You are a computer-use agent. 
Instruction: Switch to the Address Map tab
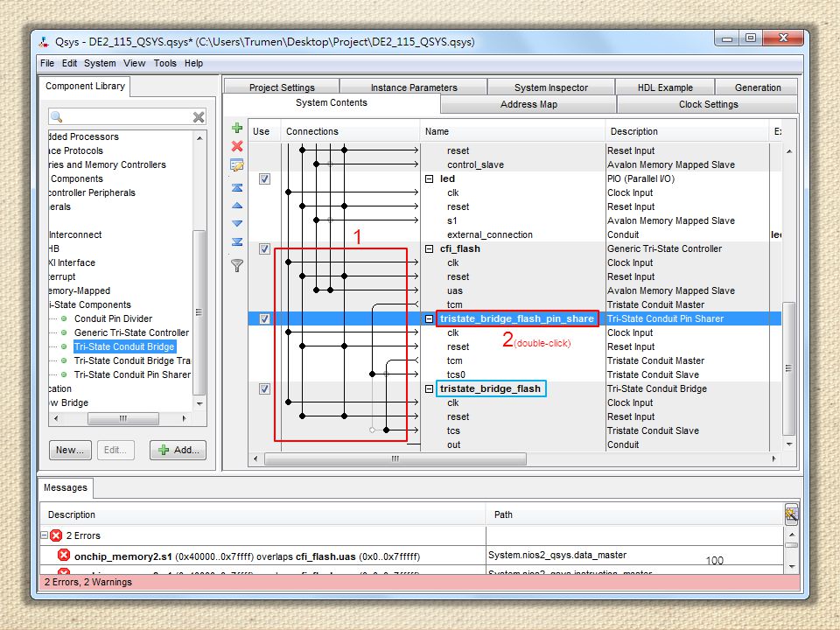(528, 104)
